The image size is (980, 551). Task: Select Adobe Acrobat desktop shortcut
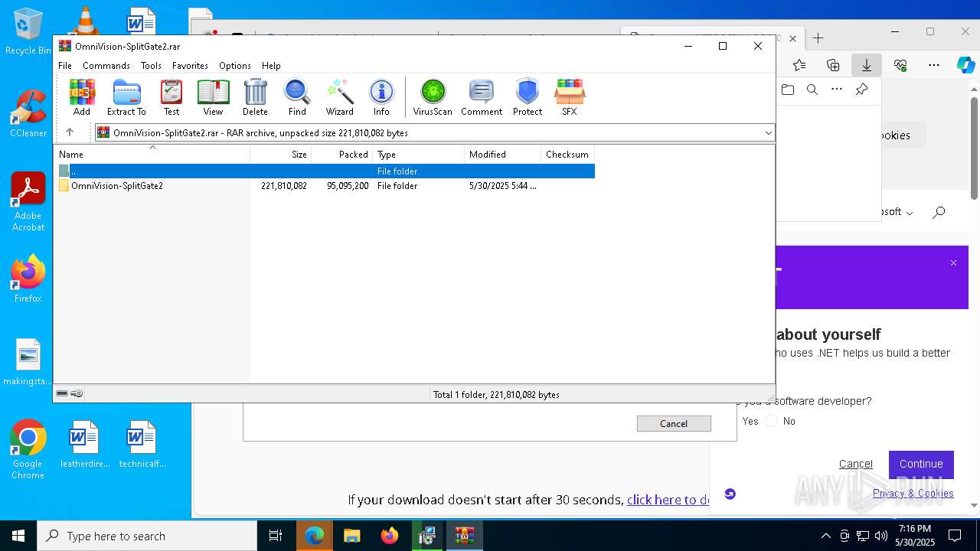pos(28,202)
